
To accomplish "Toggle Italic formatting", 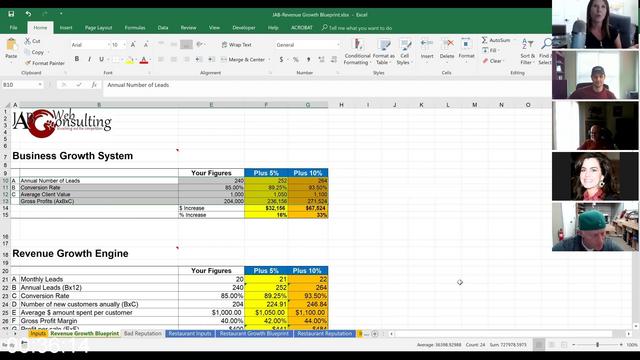I will (89, 60).
